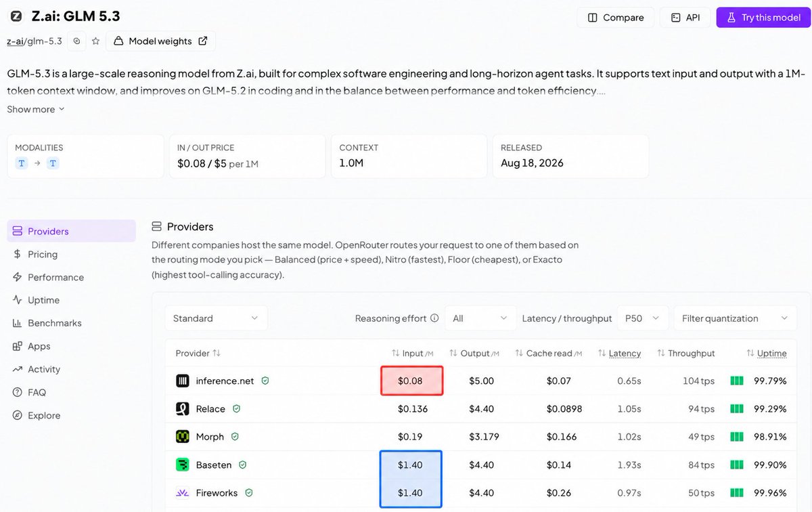Sort by the Output price column

(474, 353)
